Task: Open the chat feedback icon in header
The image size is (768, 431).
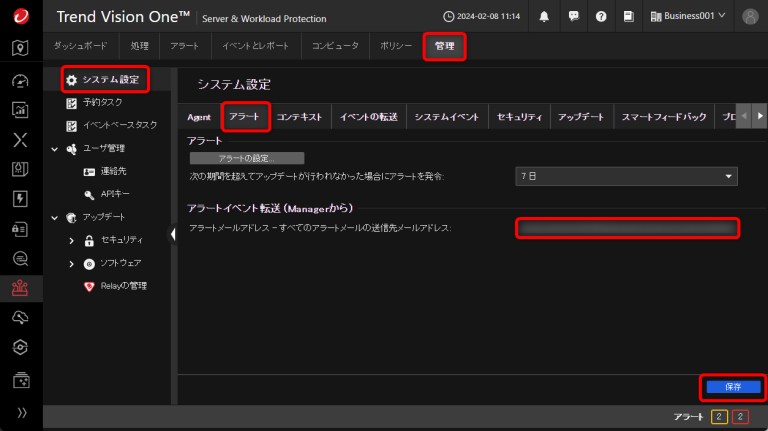Action: pyautogui.click(x=573, y=17)
